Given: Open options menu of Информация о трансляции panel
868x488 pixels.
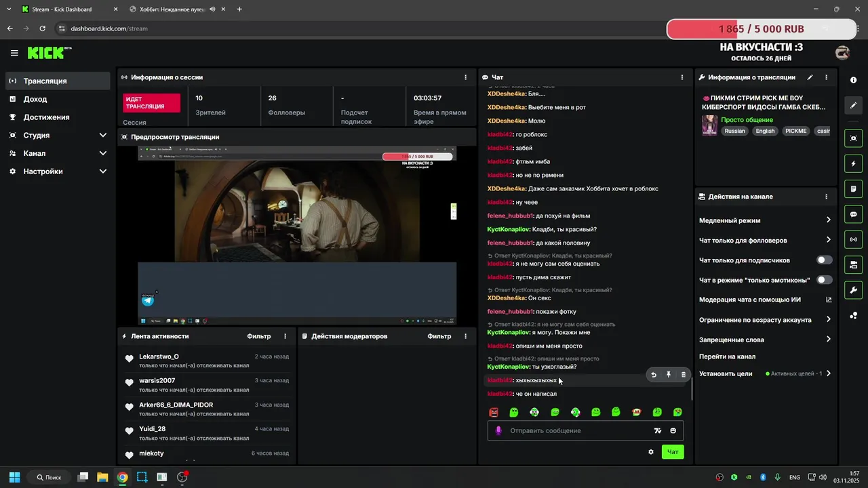Looking at the screenshot, I should pyautogui.click(x=826, y=77).
